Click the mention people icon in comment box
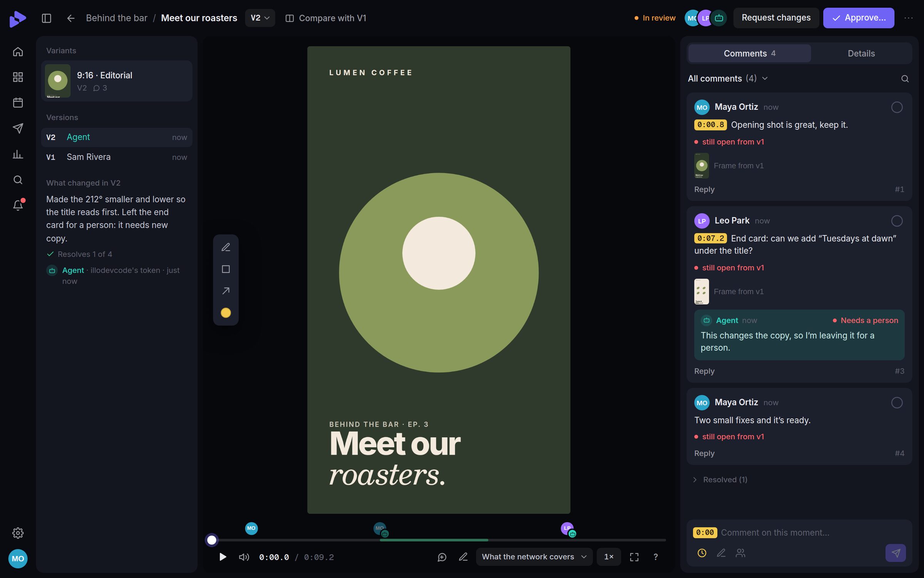 click(740, 553)
